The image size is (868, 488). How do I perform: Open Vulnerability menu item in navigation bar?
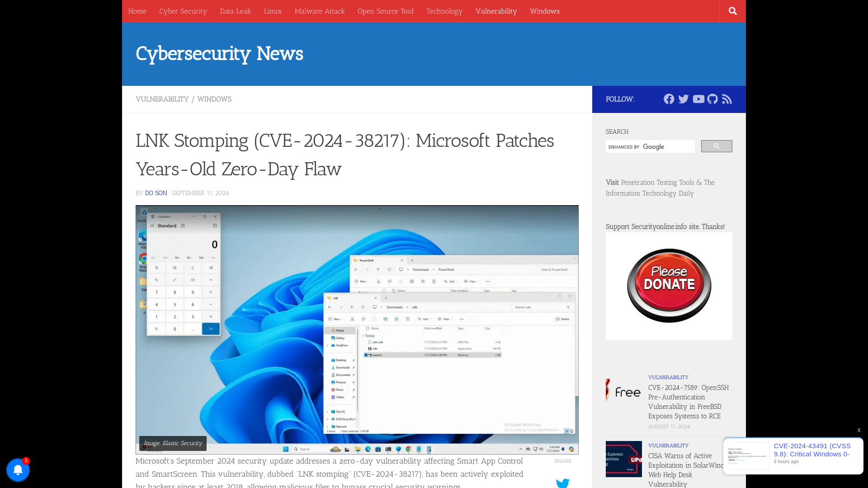496,11
